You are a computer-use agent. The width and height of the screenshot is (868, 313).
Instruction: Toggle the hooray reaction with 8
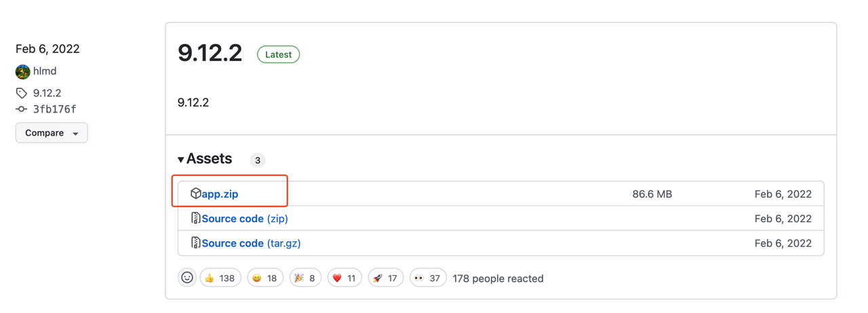[306, 278]
